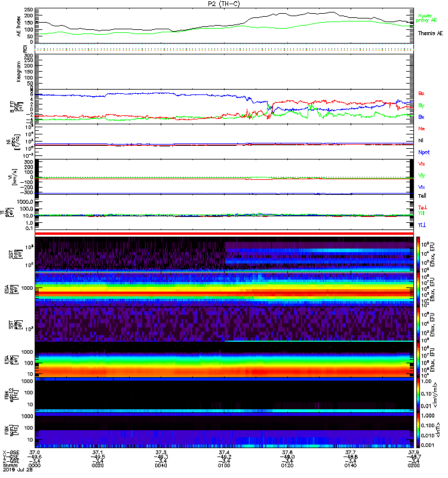Click the Keogram y-axis label

click(x=19, y=71)
